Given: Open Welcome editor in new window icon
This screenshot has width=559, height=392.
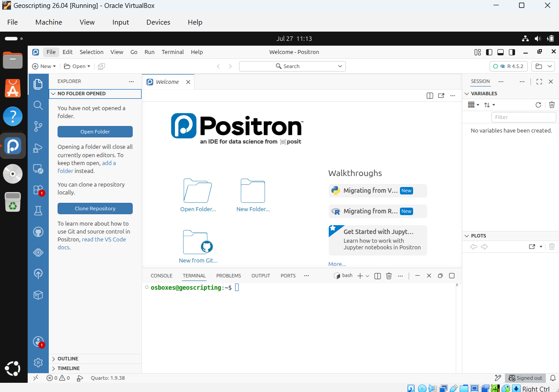Looking at the screenshot, I should [441, 96].
